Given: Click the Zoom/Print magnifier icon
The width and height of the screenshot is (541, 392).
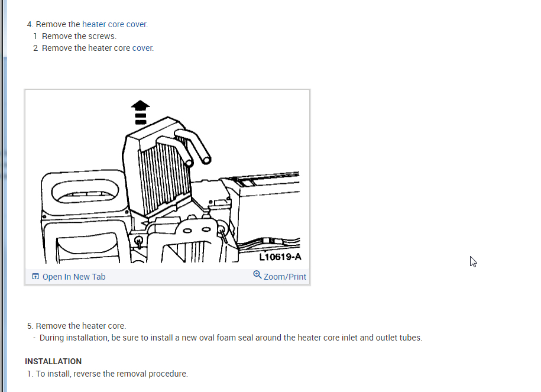Looking at the screenshot, I should [257, 275].
